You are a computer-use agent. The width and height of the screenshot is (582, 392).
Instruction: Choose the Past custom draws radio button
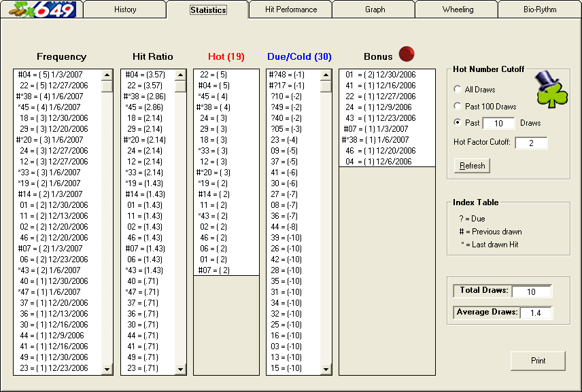pos(458,123)
